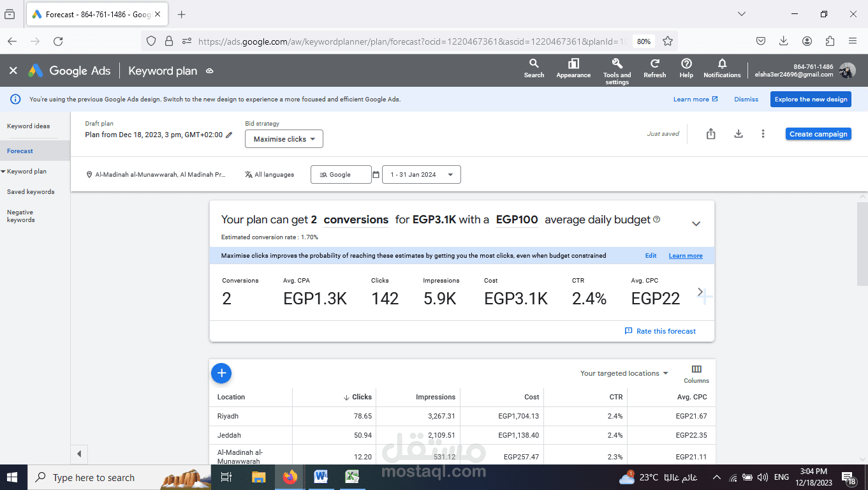Show more metrics with right arrow
The image size is (868, 490).
[x=700, y=292]
